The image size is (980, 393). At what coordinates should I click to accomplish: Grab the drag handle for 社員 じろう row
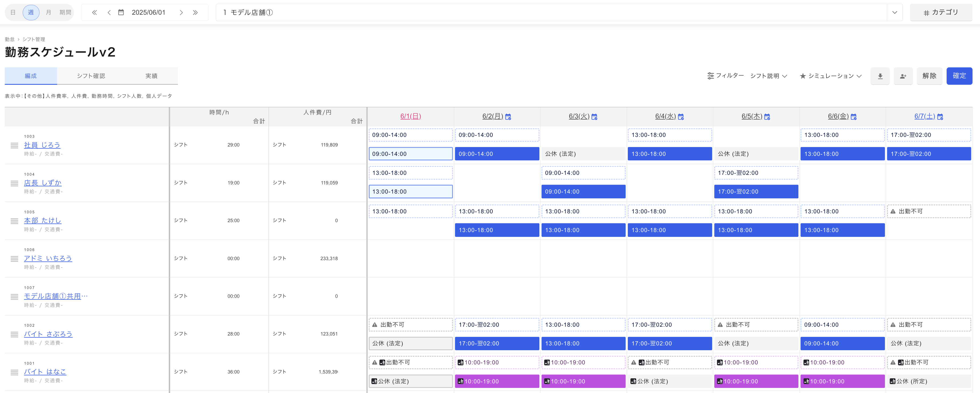[14, 145]
